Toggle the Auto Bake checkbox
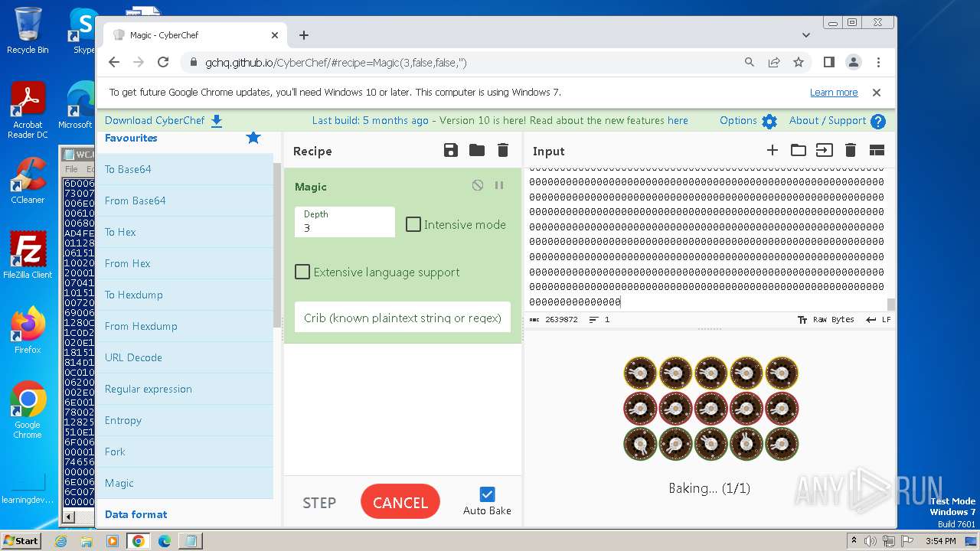 487,494
